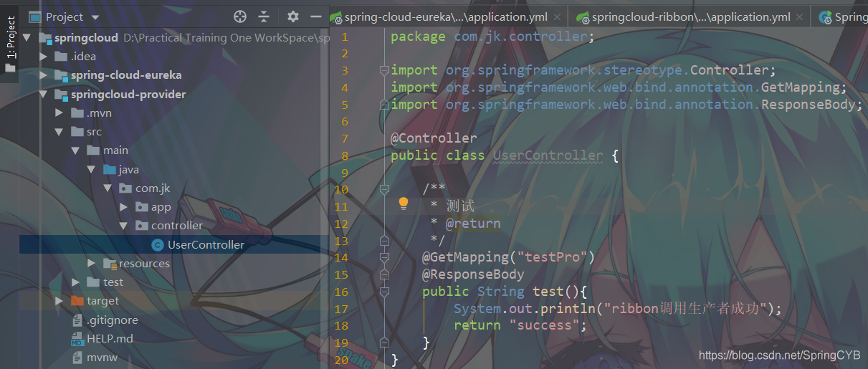
Task: Select UserController class in project tree
Action: pyautogui.click(x=206, y=245)
